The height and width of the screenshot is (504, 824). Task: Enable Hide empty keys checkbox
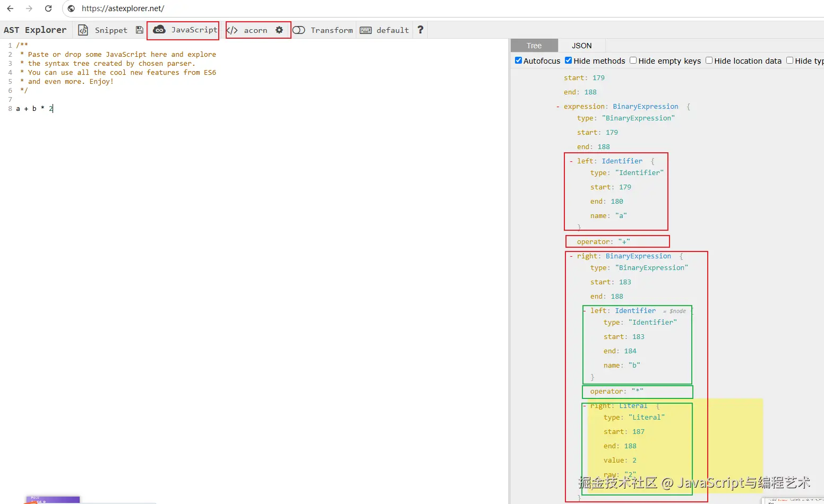pyautogui.click(x=633, y=60)
